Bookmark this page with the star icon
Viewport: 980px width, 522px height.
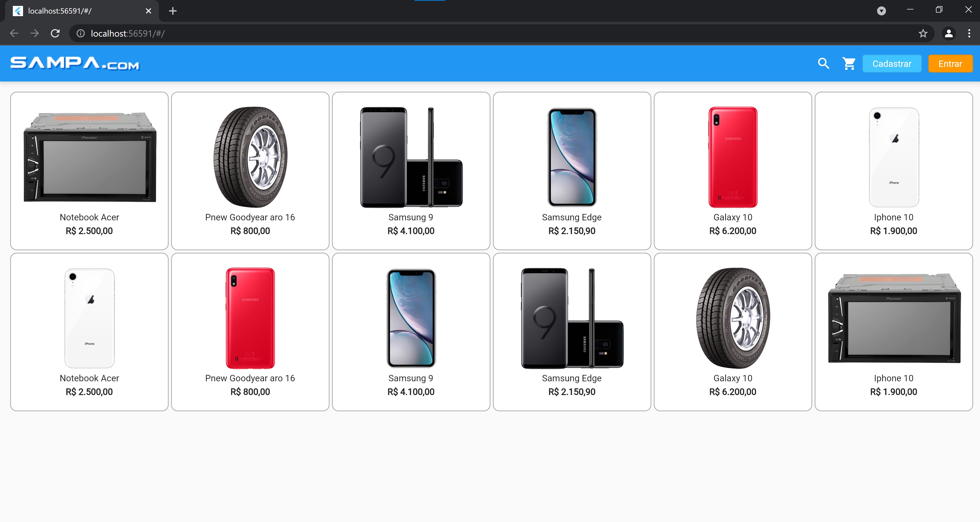click(923, 34)
